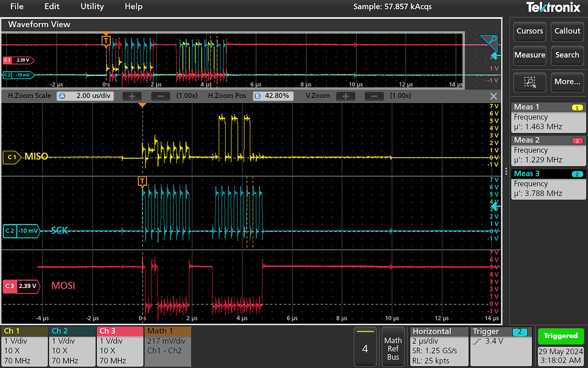
Task: Open the Ch 3 settings badge
Action: [120, 346]
